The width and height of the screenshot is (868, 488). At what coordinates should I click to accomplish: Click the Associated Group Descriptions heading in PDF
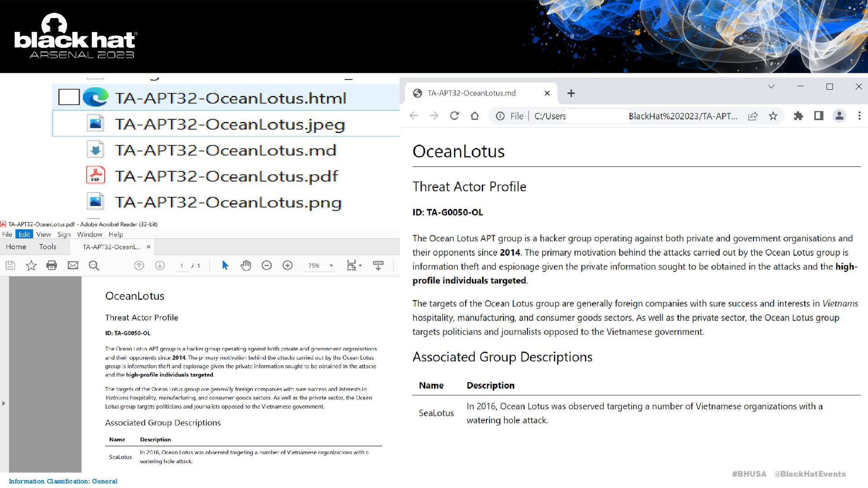tap(163, 422)
